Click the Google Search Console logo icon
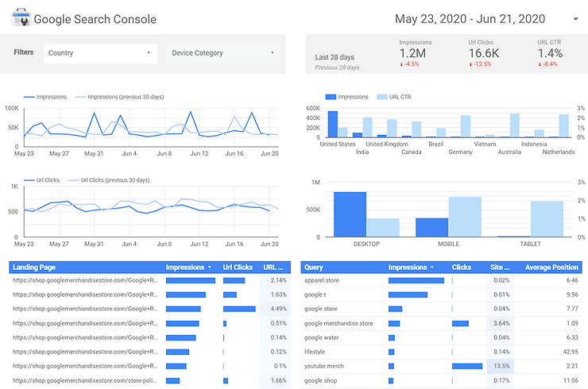Viewport: 588px width, 389px height. click(x=21, y=18)
